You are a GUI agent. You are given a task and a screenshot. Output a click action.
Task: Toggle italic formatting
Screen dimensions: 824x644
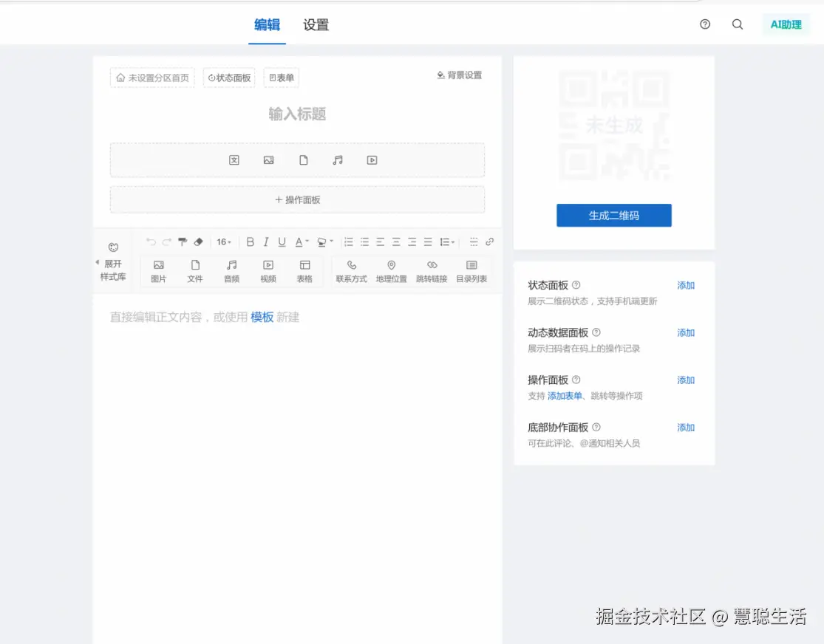pyautogui.click(x=266, y=241)
